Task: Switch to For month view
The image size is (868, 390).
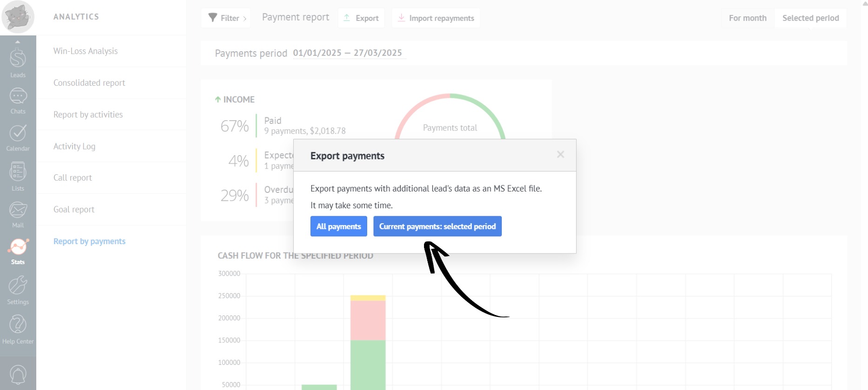Action: [x=747, y=18]
